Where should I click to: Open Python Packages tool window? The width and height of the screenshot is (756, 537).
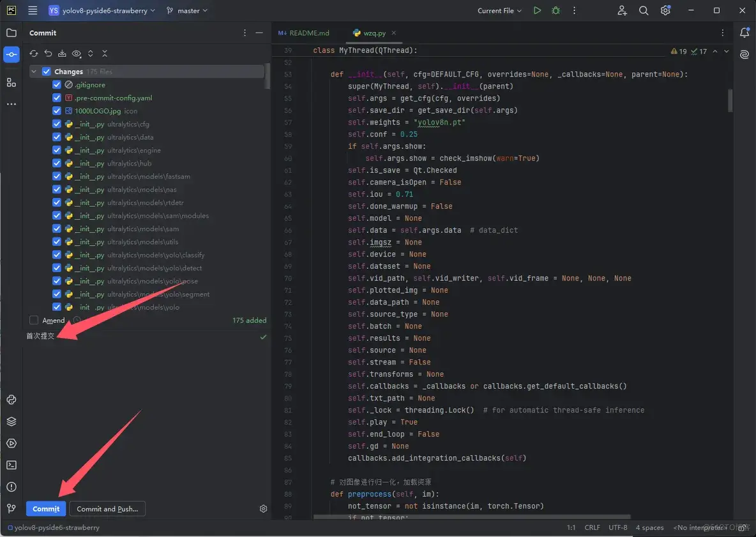[11, 421]
